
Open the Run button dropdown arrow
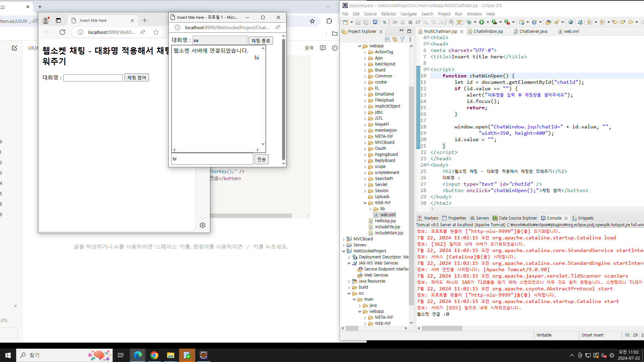click(x=488, y=22)
